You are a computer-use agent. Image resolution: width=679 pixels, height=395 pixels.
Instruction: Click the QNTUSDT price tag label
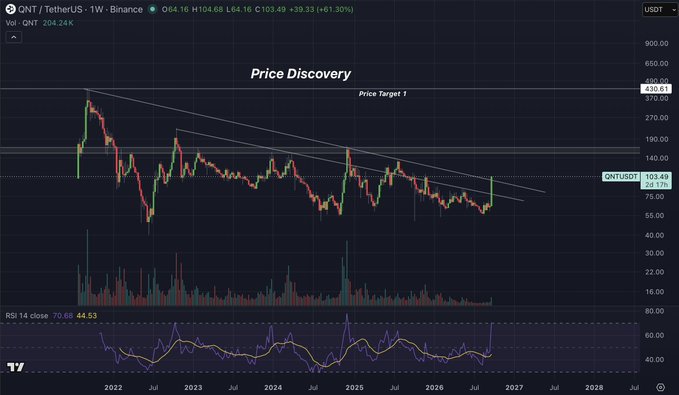tap(621, 176)
